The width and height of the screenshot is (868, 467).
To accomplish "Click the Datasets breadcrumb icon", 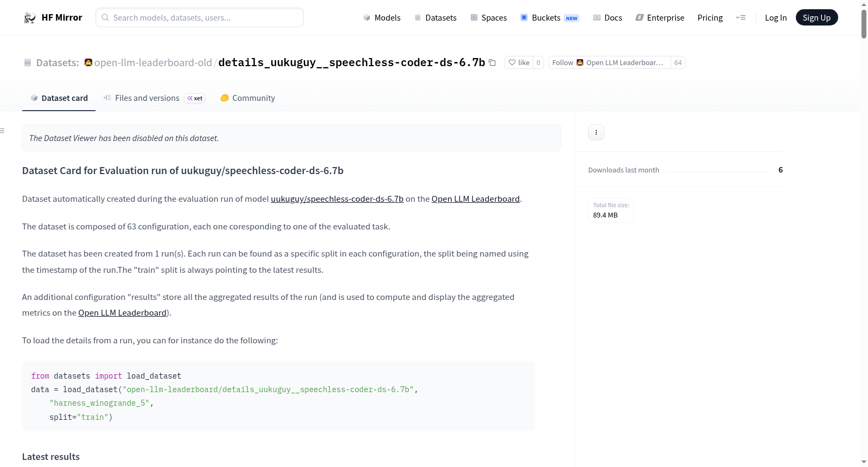I will [28, 63].
